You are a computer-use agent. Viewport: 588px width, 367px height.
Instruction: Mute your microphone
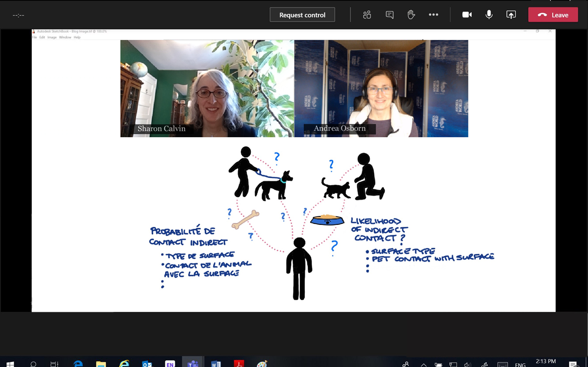pyautogui.click(x=489, y=15)
